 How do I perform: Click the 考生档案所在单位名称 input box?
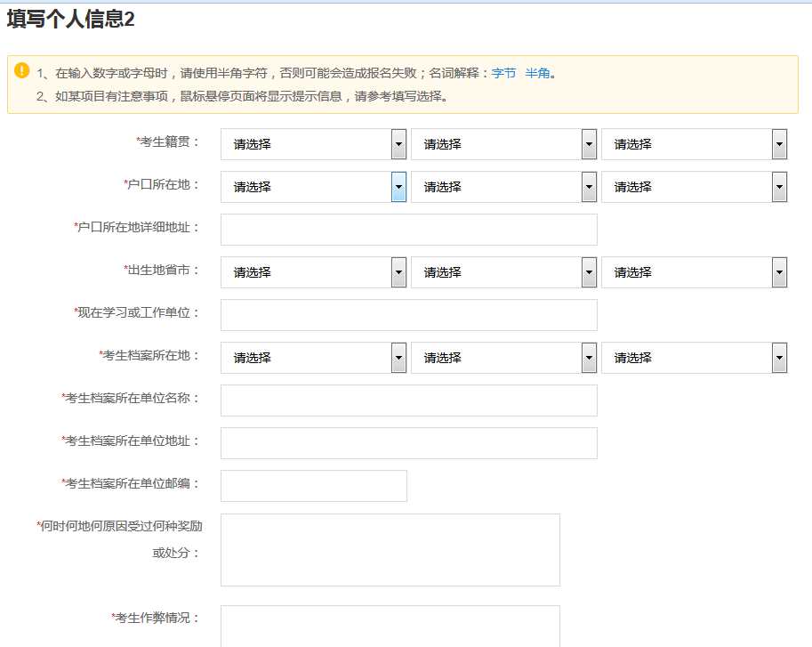[x=408, y=400]
